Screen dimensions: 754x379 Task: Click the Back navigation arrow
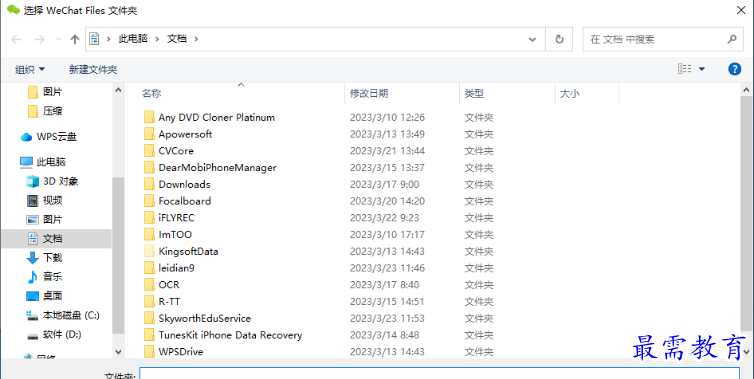pyautogui.click(x=16, y=39)
